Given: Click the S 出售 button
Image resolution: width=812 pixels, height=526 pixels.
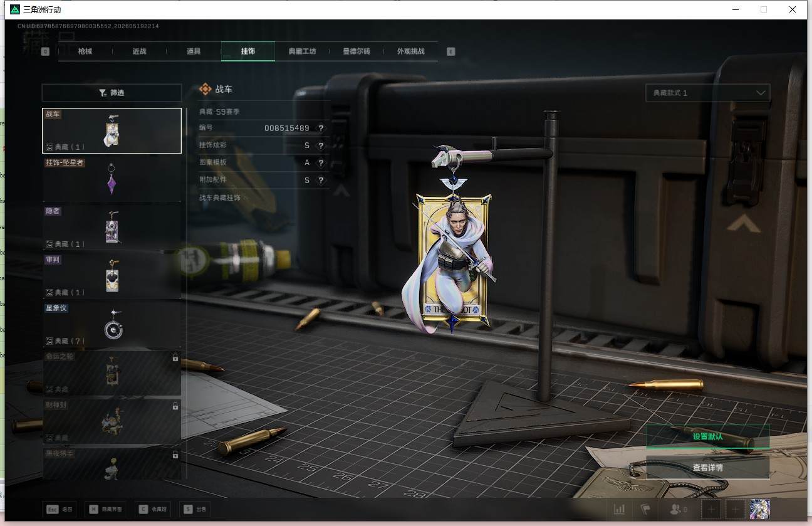Looking at the screenshot, I should pos(194,509).
